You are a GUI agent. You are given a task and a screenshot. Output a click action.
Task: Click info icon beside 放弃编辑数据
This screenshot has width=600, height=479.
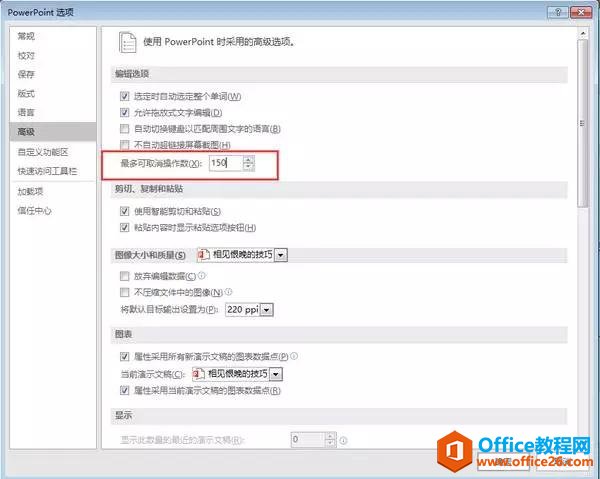202,275
